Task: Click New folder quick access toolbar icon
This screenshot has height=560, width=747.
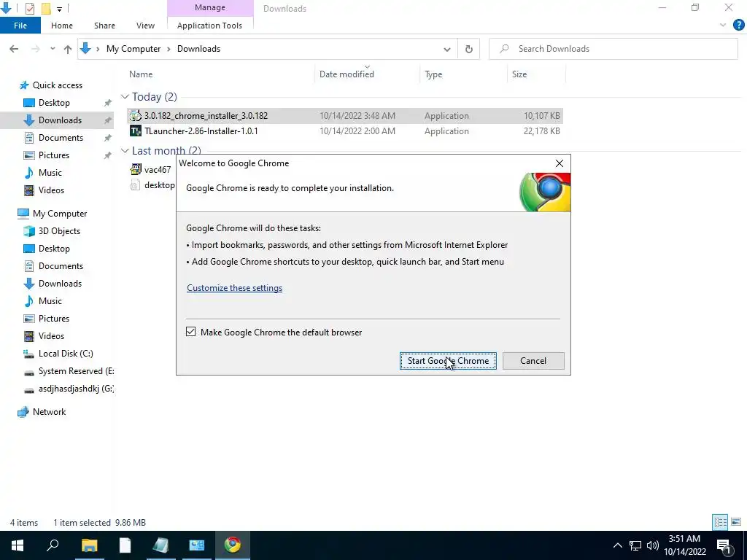Action: pyautogui.click(x=46, y=8)
